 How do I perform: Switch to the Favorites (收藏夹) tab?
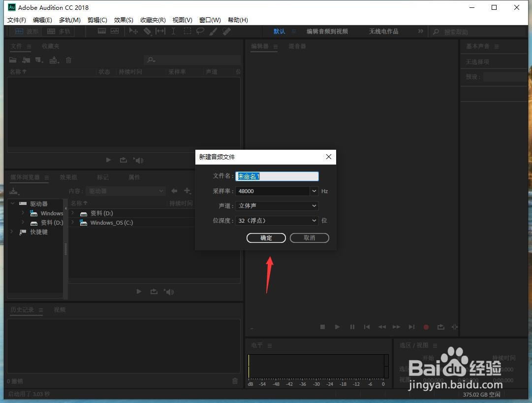coord(50,46)
